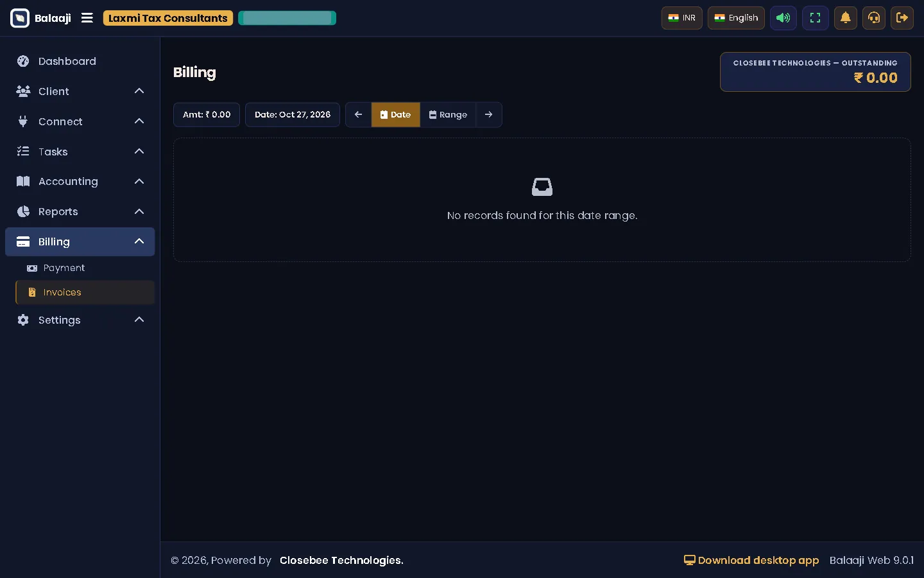Open the Closebee Technologies footer link
Viewport: 924px width, 578px height.
click(x=341, y=561)
